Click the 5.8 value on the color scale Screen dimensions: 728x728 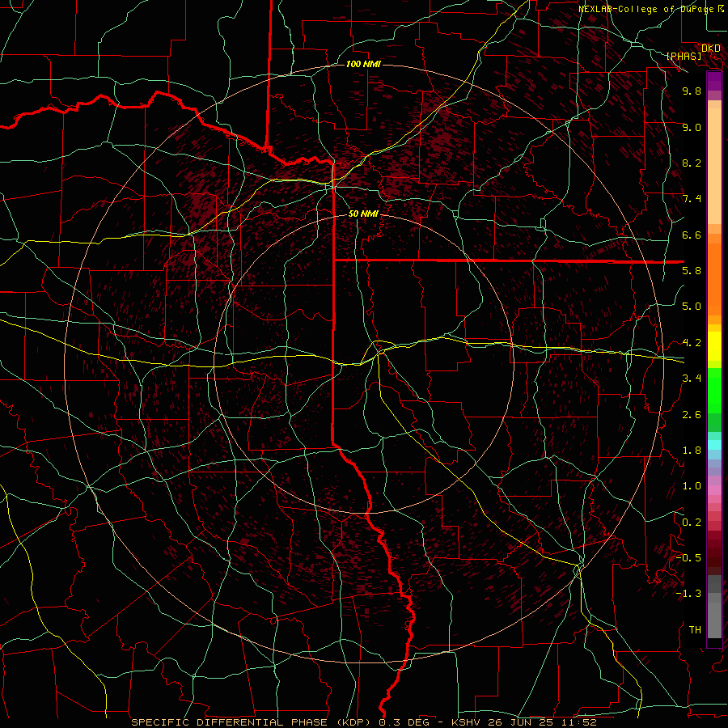(692, 271)
